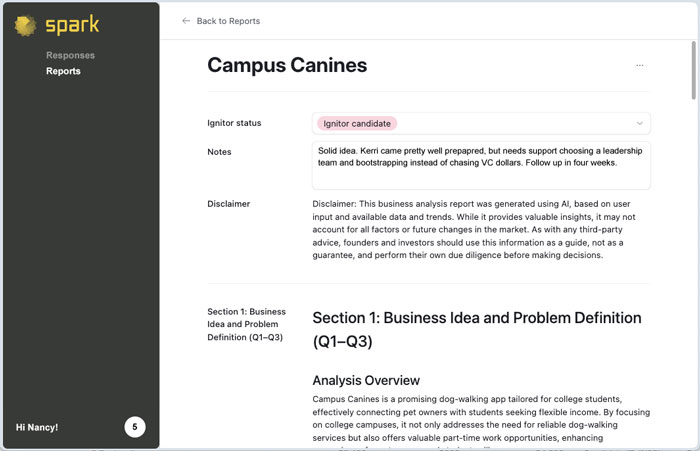Image resolution: width=700 pixels, height=451 pixels.
Task: Expand the Ignitor status dropdown chevron
Action: (x=639, y=124)
